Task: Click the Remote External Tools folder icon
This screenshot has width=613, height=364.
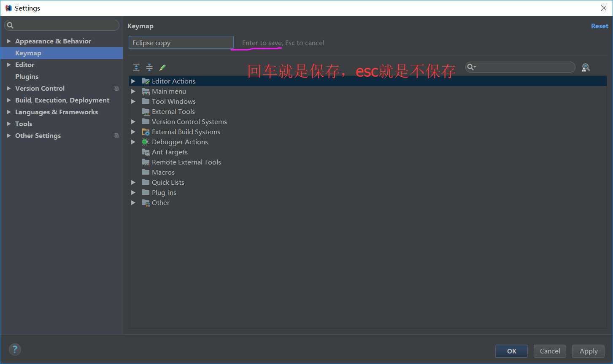Action: (146, 162)
